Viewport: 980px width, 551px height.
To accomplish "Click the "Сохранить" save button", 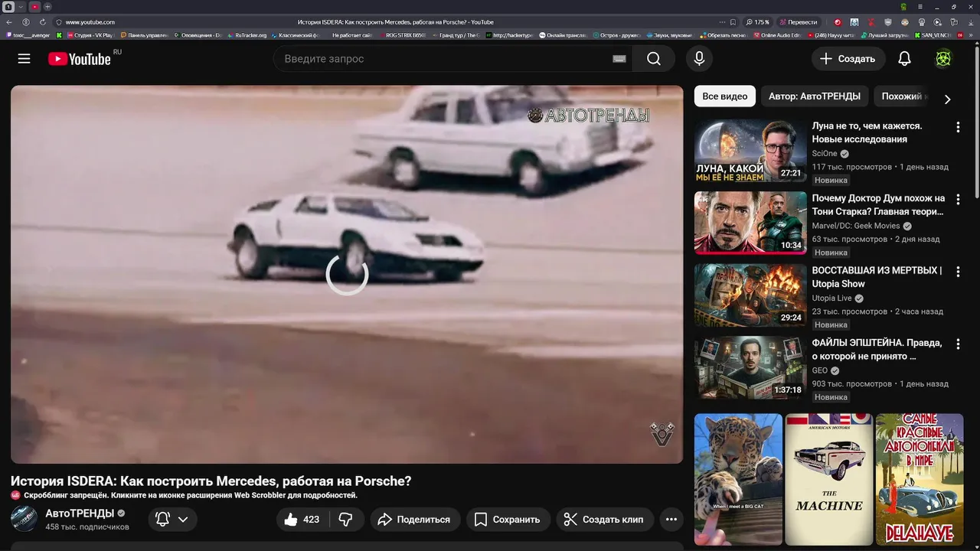I will click(508, 520).
